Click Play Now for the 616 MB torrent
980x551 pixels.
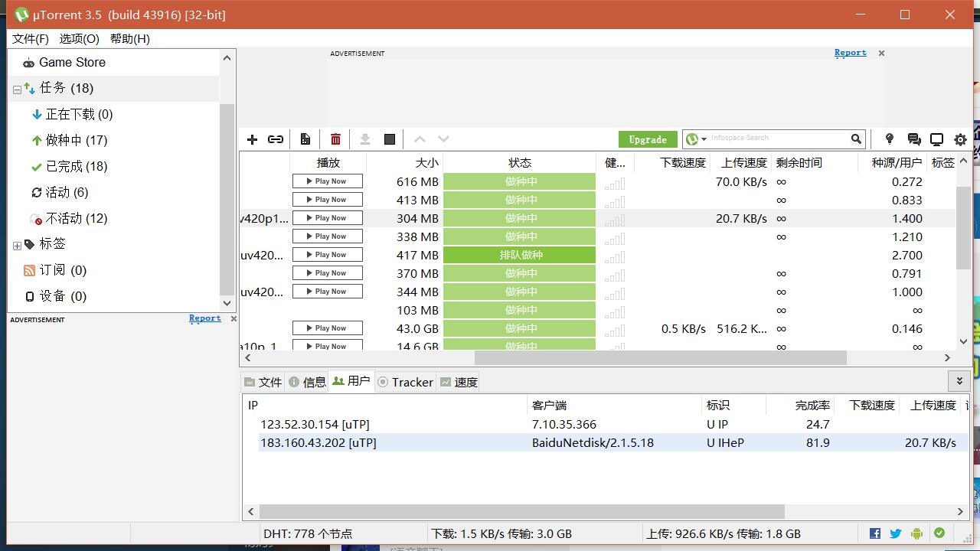point(328,181)
